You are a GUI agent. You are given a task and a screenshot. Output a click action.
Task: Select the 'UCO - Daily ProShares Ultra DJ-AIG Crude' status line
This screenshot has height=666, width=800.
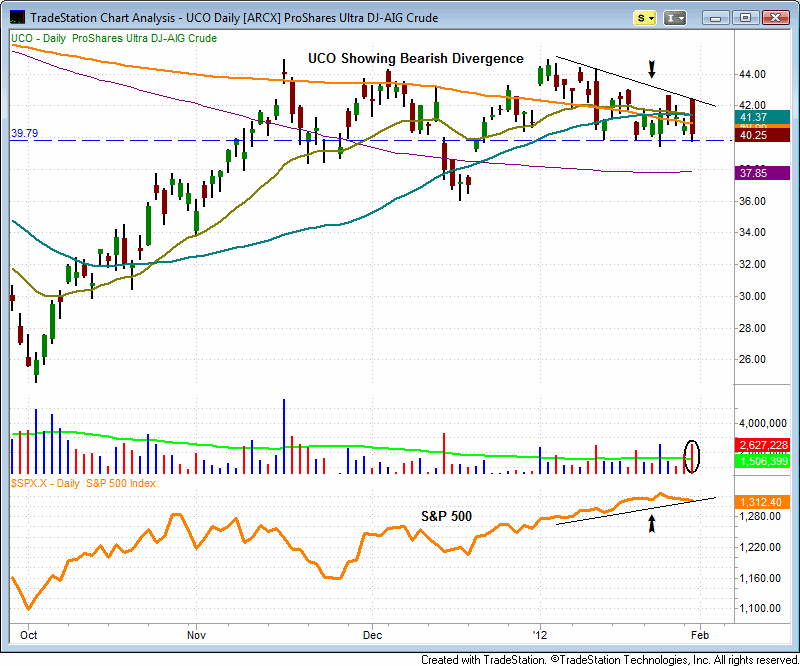114,38
